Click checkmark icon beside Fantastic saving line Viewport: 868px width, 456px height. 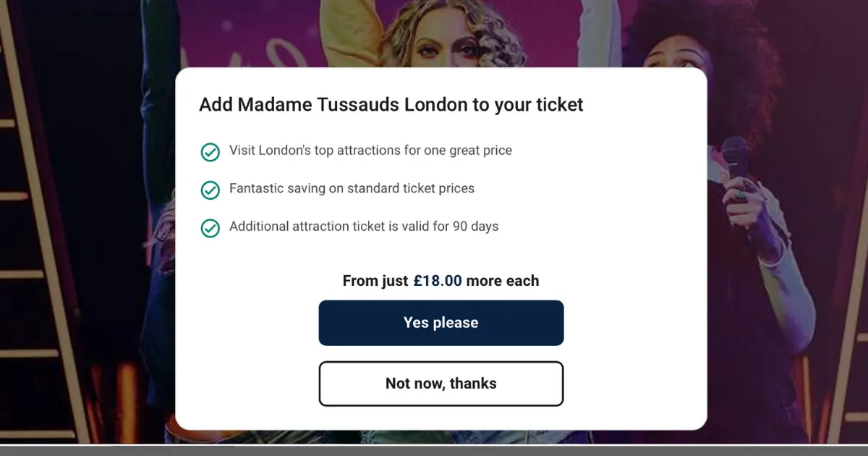click(x=210, y=190)
